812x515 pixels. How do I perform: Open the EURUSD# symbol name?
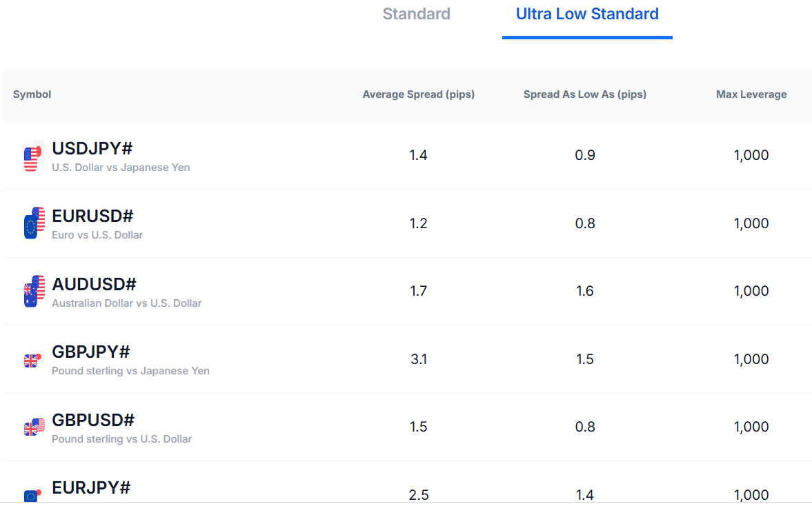point(92,216)
